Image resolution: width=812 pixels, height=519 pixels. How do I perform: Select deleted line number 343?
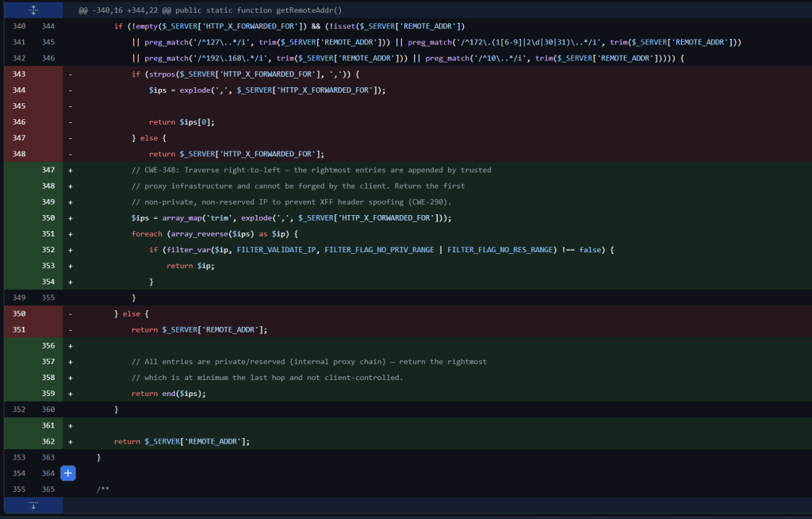pyautogui.click(x=19, y=74)
